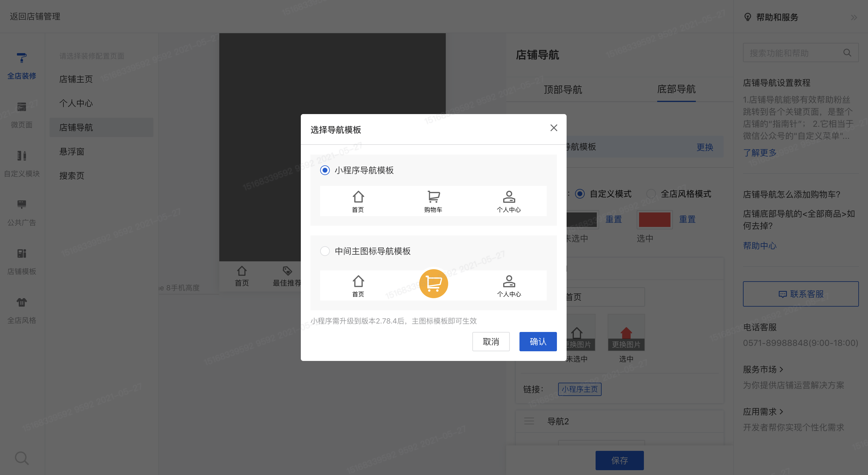Expand the 服务市场 link arrow
Image resolution: width=868 pixels, height=475 pixels.
point(781,370)
